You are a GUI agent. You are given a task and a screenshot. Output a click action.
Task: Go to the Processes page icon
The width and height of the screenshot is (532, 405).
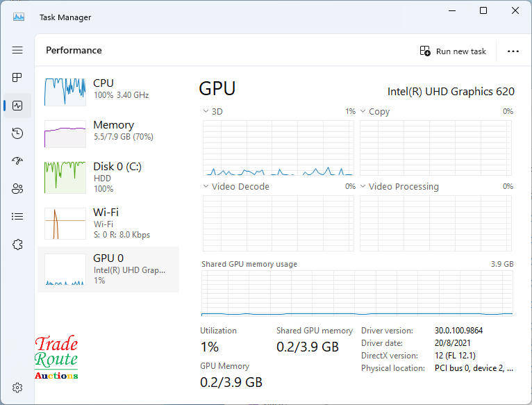pos(17,77)
